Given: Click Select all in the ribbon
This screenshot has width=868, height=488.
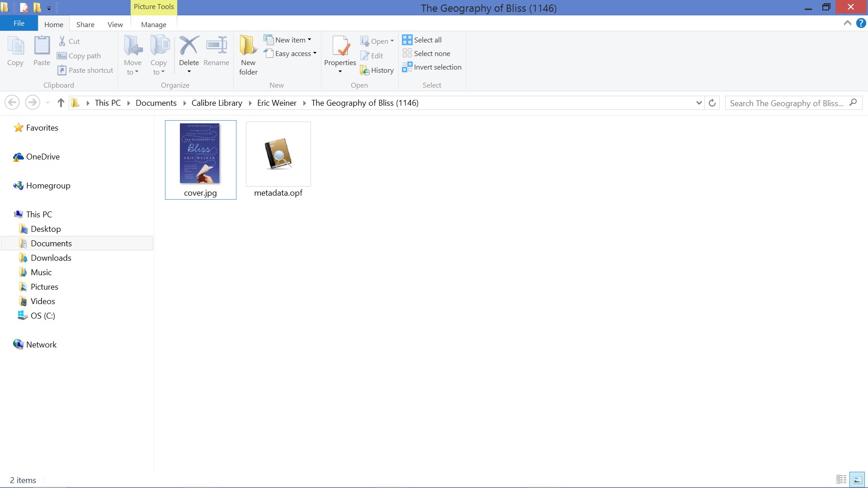Looking at the screenshot, I should [x=422, y=40].
